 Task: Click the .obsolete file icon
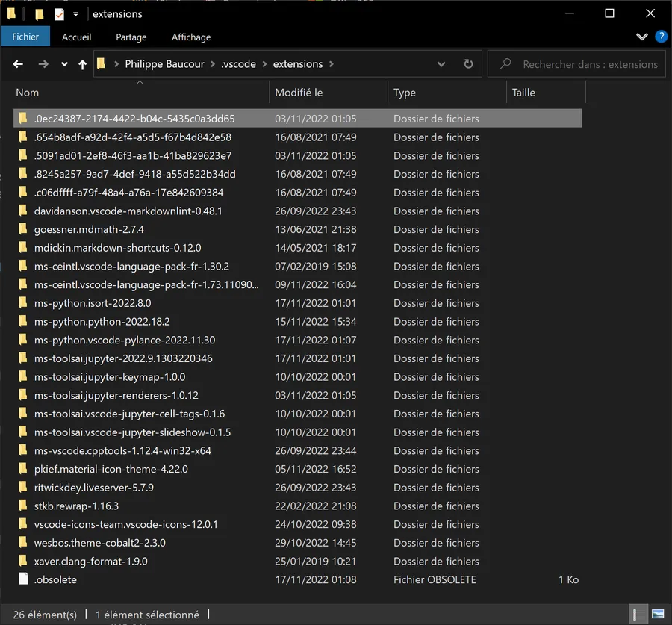[x=23, y=579]
